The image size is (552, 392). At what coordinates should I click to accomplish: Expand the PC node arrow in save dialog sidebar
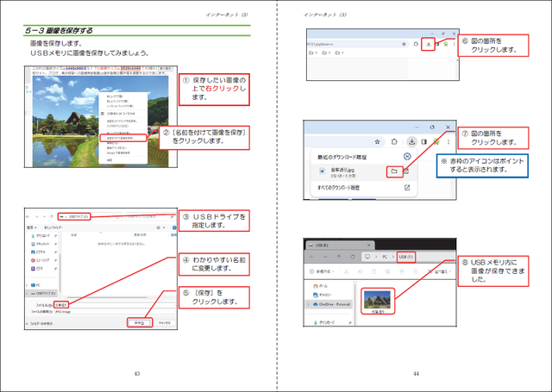[x=27, y=285]
